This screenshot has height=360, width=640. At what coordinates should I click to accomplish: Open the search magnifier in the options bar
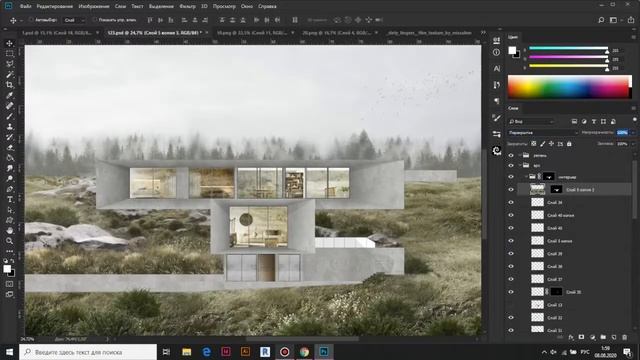pos(601,20)
